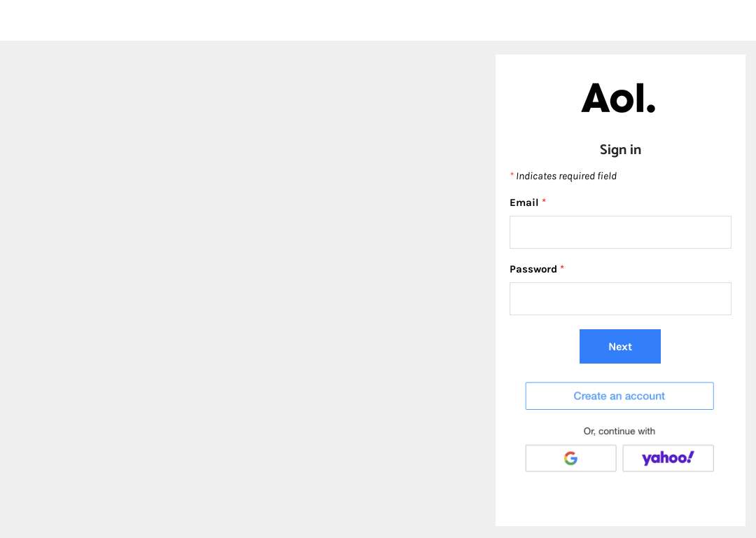Click the Indicates required field note
Screen dimensions: 756x538
(x=566, y=176)
